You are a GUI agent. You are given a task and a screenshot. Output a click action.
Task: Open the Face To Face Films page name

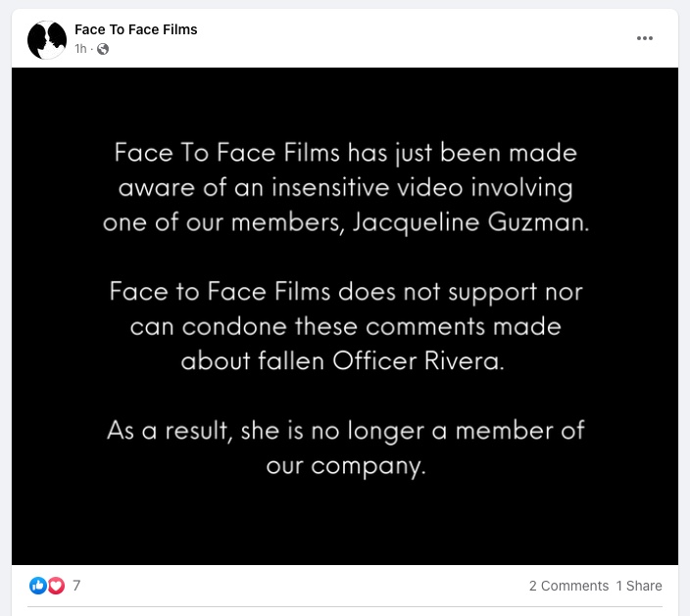pyautogui.click(x=136, y=29)
